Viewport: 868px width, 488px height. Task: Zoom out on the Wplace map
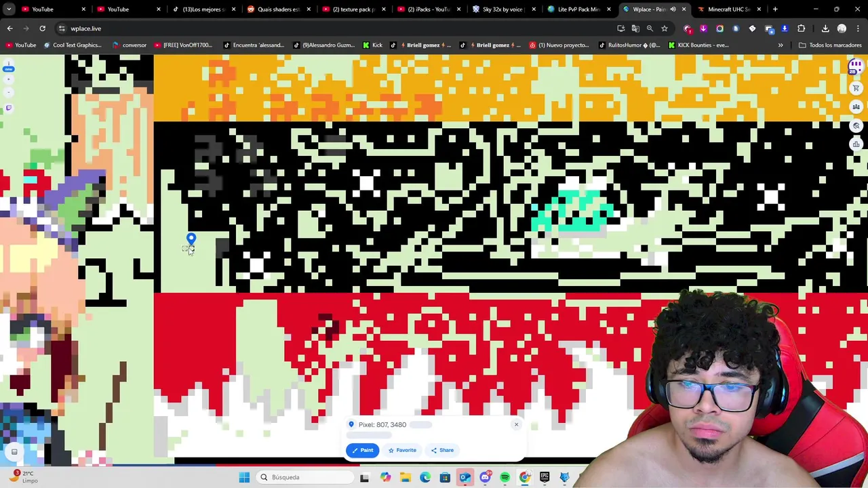9,92
